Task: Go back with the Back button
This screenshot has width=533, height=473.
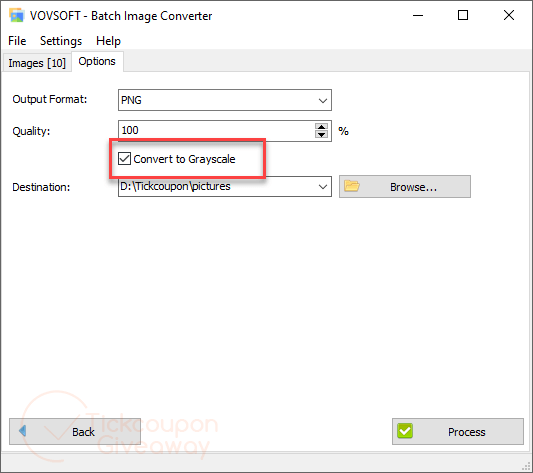Action: pos(75,431)
